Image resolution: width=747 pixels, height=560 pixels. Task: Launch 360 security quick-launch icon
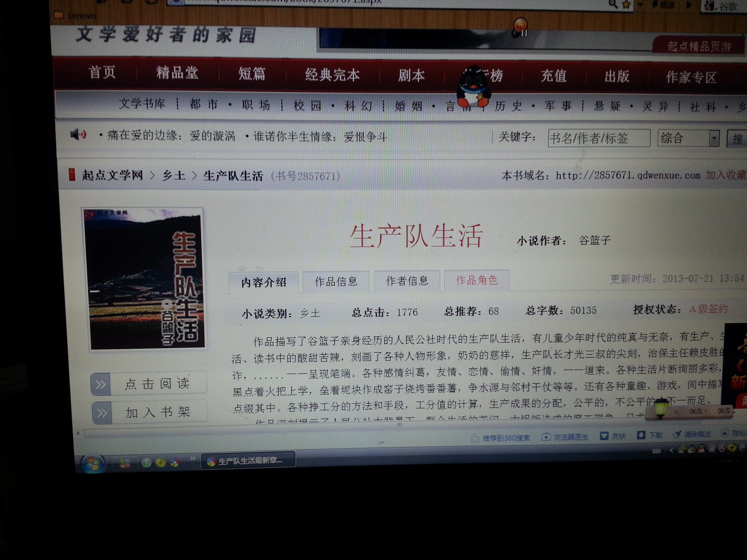click(161, 463)
